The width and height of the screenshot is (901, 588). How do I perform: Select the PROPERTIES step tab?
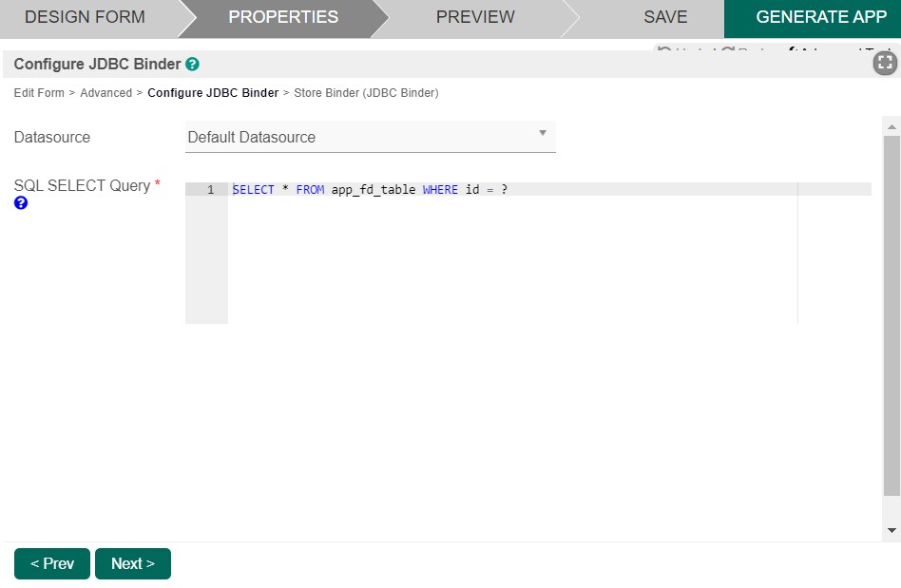click(283, 17)
